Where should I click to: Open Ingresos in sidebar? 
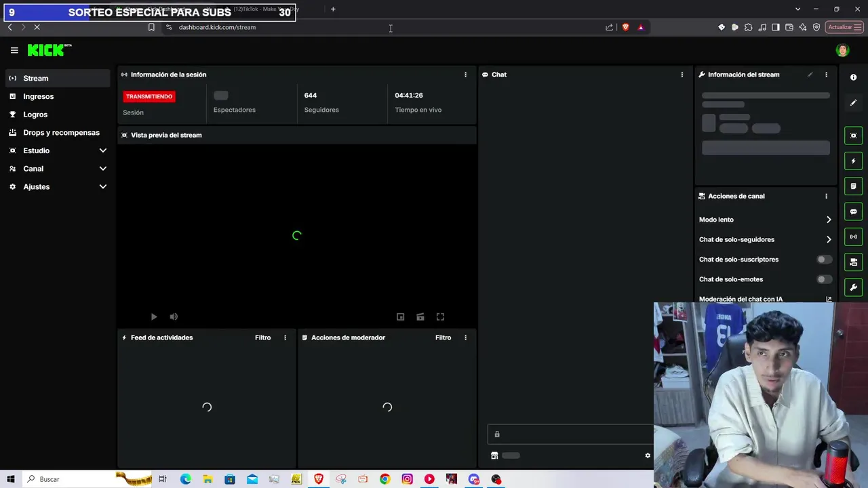coord(58,96)
